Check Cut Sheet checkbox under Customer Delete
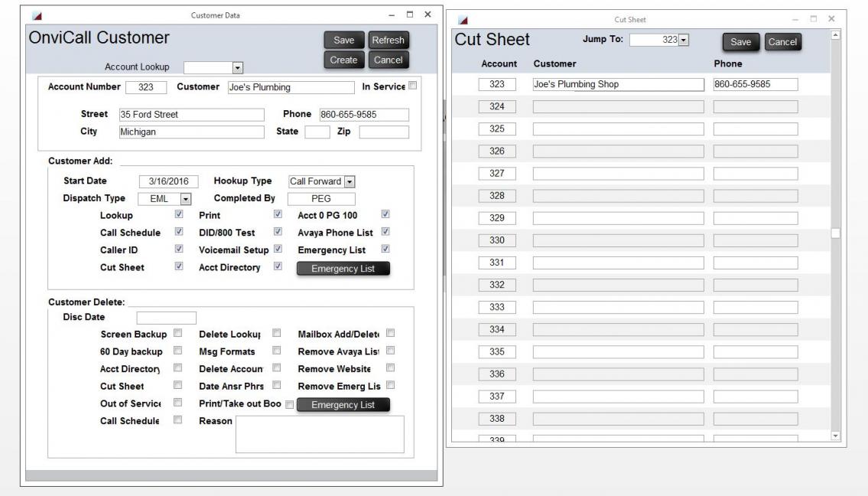This screenshot has width=868, height=496. click(177, 384)
